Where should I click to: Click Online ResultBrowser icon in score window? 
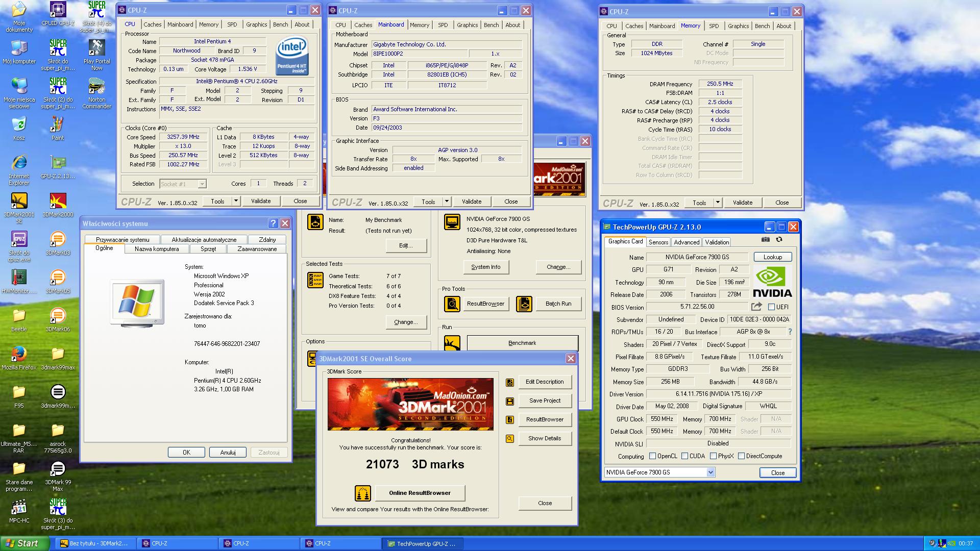coord(363,493)
